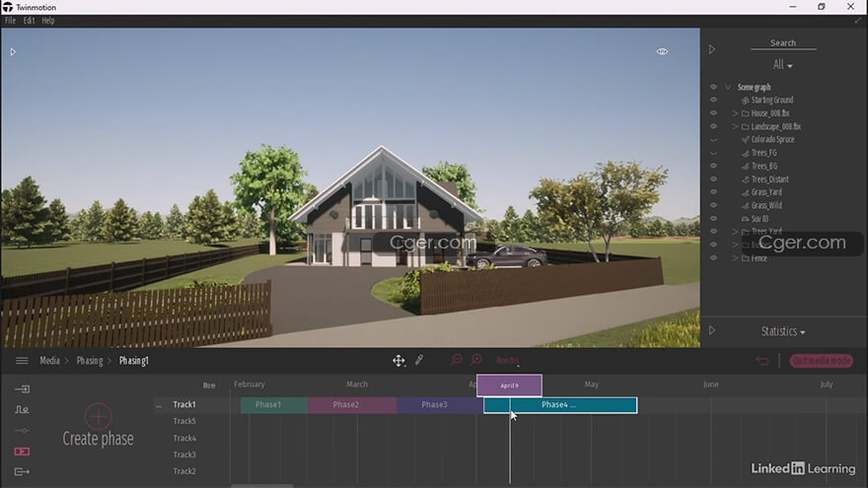This screenshot has width=868, height=488.
Task: Select the Colorado Spruce vegetation item
Action: (772, 139)
